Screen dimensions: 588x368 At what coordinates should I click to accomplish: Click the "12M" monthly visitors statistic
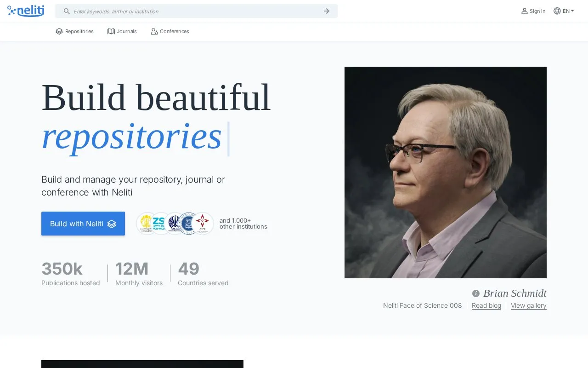(x=132, y=269)
